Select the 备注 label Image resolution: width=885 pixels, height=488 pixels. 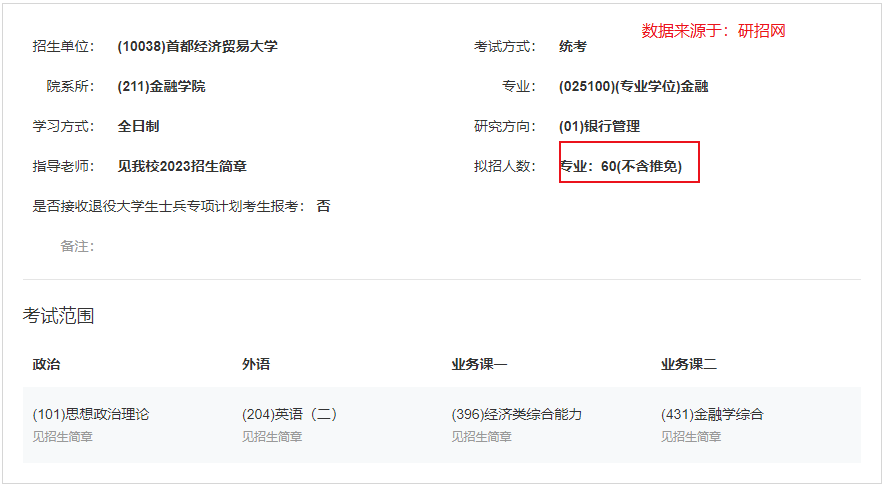tap(77, 247)
